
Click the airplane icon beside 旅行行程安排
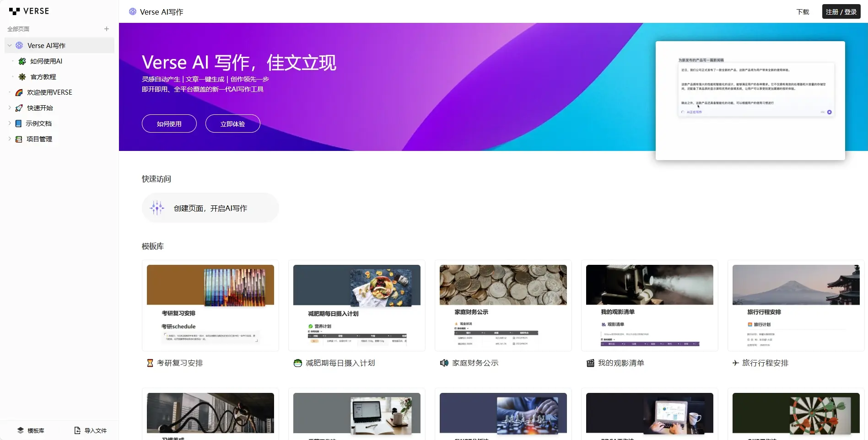(735, 363)
